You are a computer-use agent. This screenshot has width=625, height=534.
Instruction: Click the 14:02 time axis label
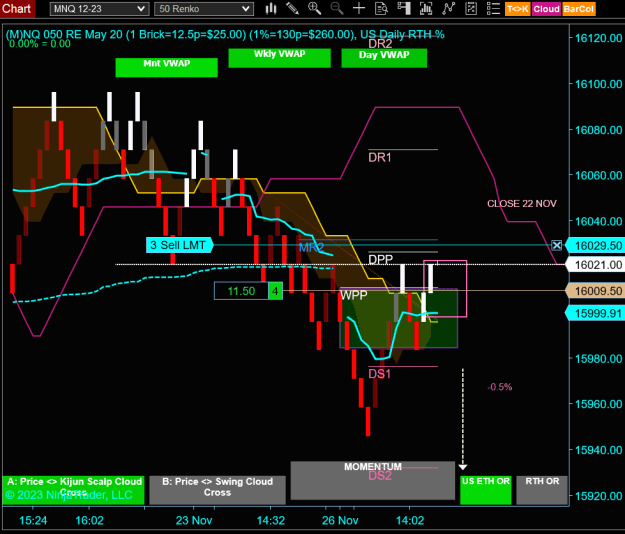coord(410,520)
